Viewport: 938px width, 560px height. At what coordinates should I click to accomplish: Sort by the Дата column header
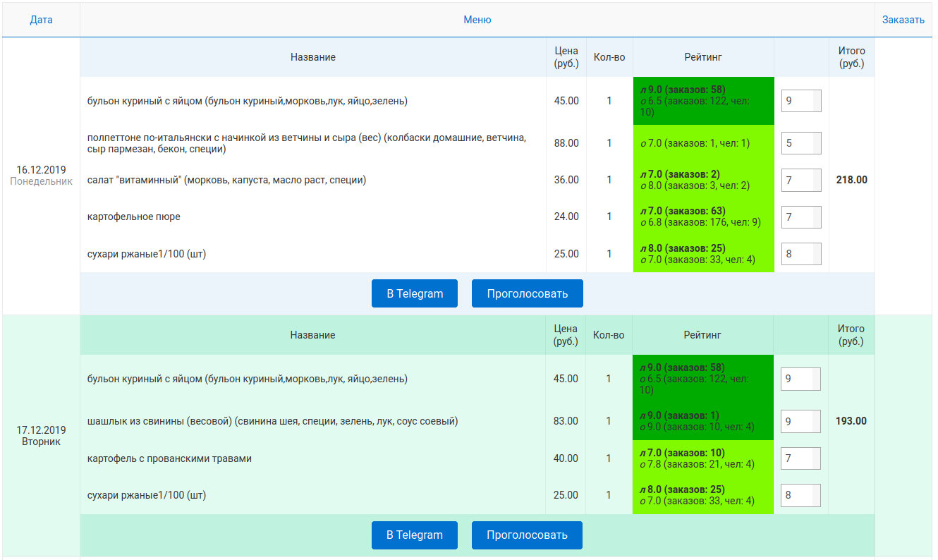pos(41,20)
